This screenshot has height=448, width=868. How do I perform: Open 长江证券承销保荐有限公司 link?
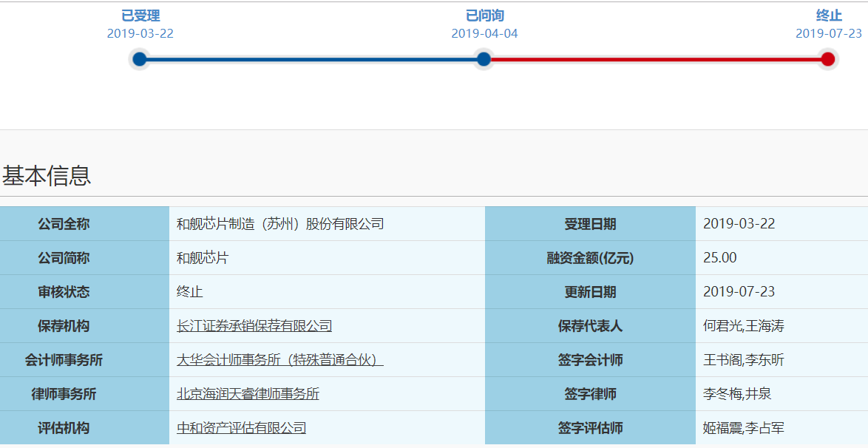click(x=254, y=325)
